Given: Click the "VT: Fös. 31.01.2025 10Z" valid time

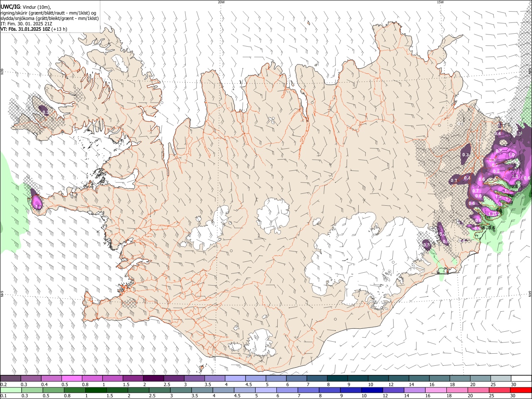Looking at the screenshot, I should point(25,29).
